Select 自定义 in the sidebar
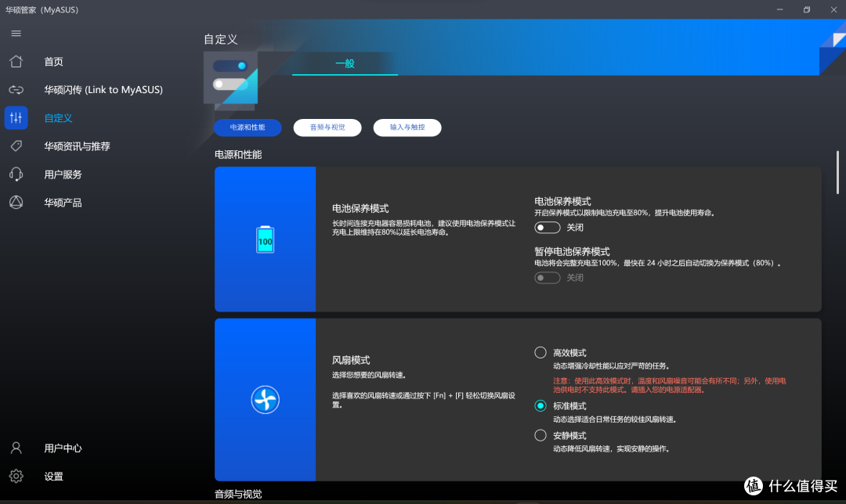The width and height of the screenshot is (846, 504). [58, 117]
